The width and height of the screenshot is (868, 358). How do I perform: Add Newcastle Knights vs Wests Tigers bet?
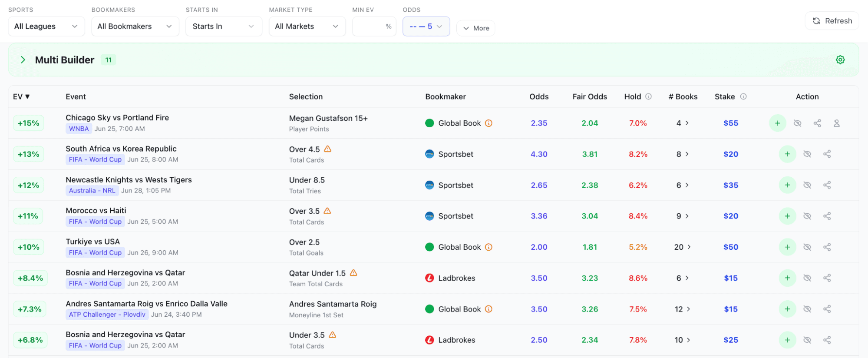(x=787, y=185)
